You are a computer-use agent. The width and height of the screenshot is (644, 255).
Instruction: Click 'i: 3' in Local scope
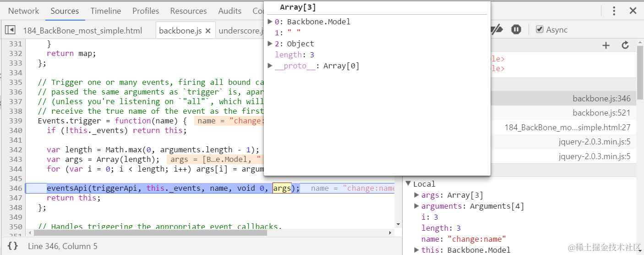click(430, 217)
